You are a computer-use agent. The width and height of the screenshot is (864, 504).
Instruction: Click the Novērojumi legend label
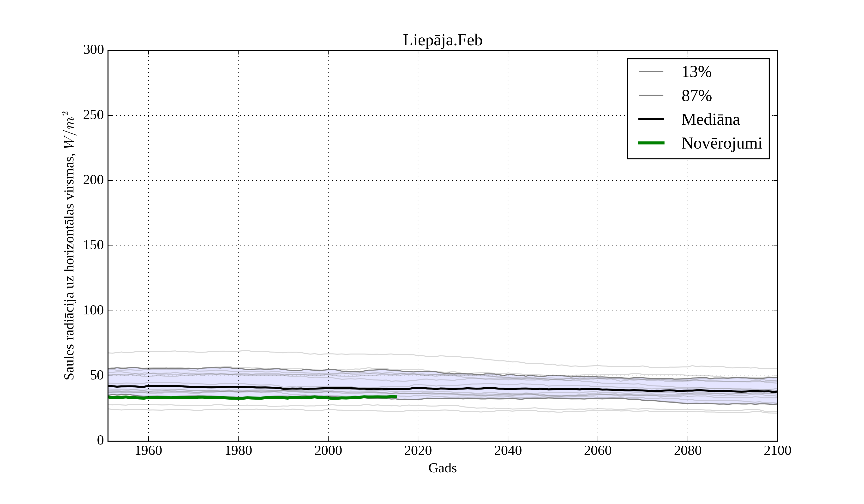point(721,143)
